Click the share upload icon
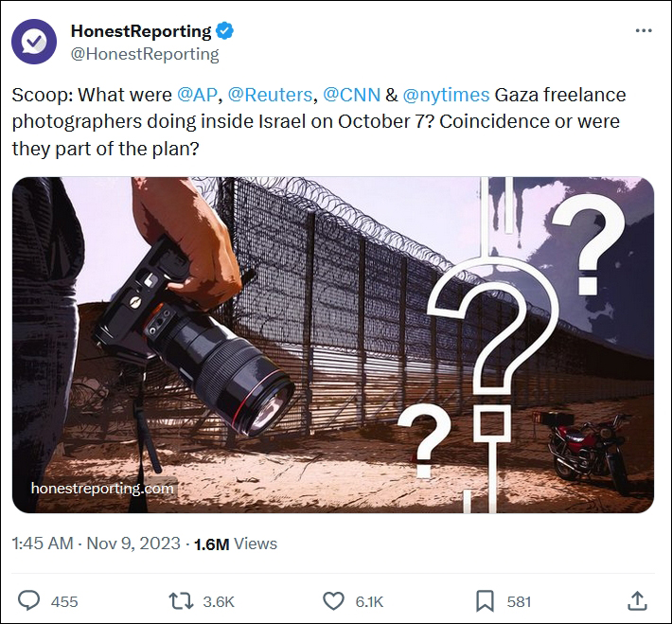 [x=637, y=601]
